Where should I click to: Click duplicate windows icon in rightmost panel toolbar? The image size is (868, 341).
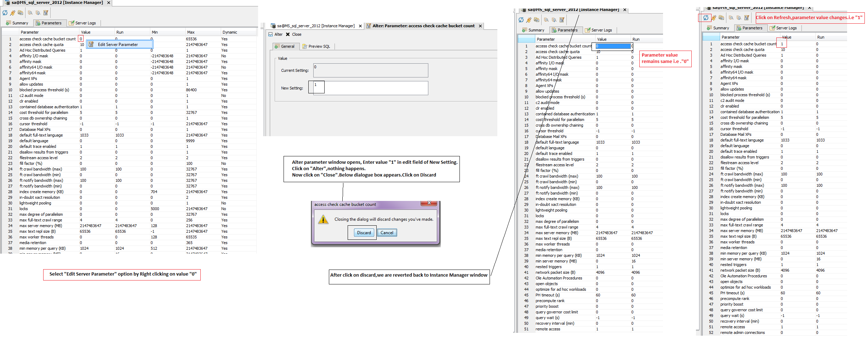[721, 18]
